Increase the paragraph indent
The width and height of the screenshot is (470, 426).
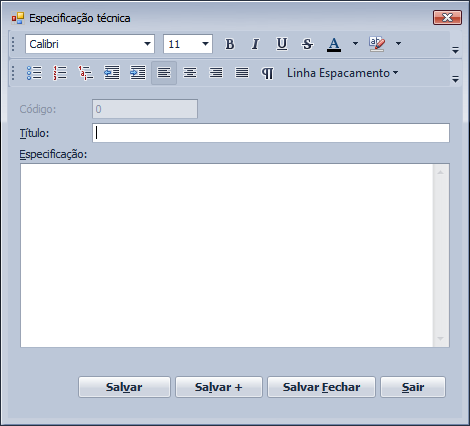(138, 73)
